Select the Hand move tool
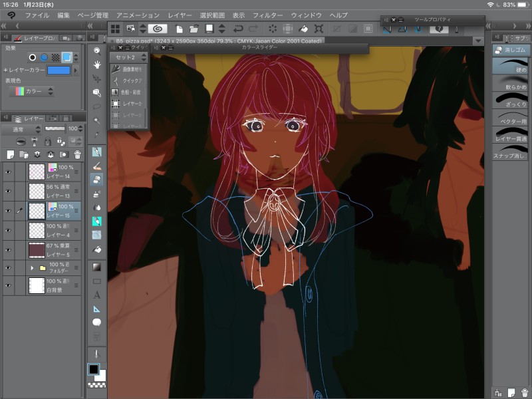 [x=97, y=65]
